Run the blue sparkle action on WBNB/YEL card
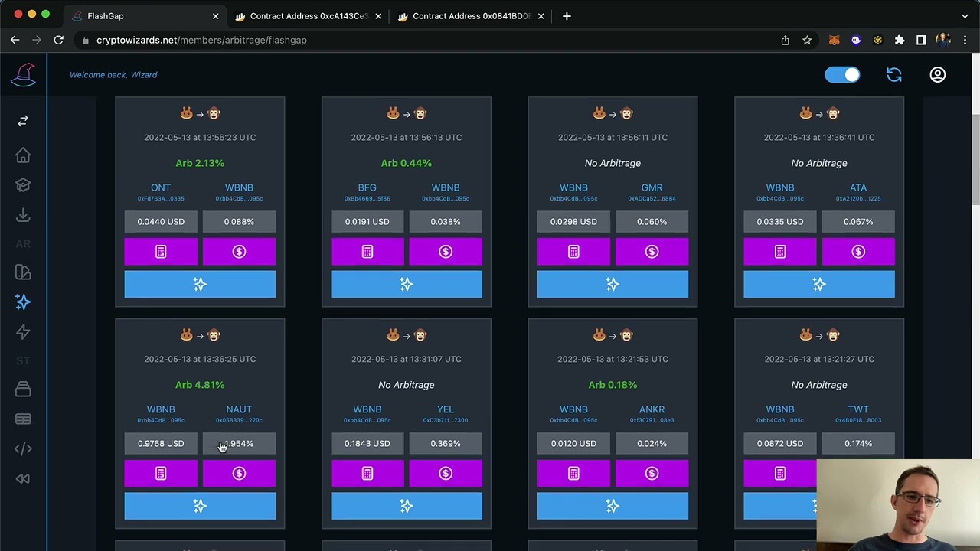 [407, 506]
